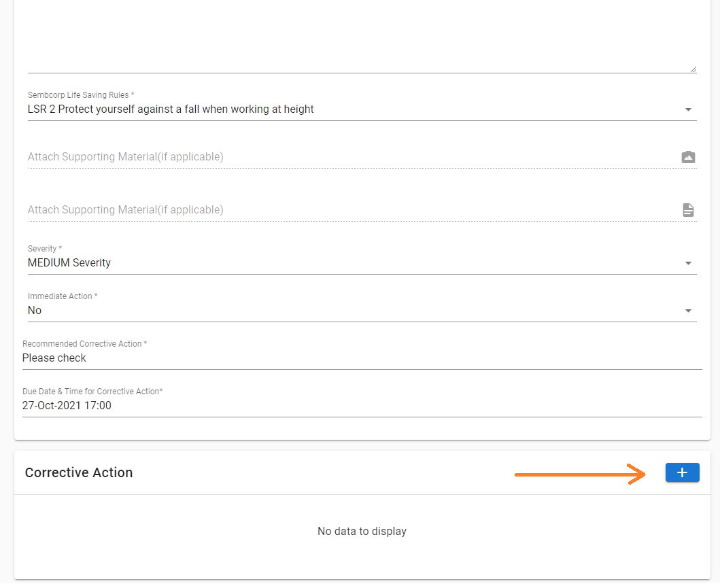Image resolution: width=720 pixels, height=588 pixels.
Task: Open the Severity dropdown arrow
Action: 688,263
